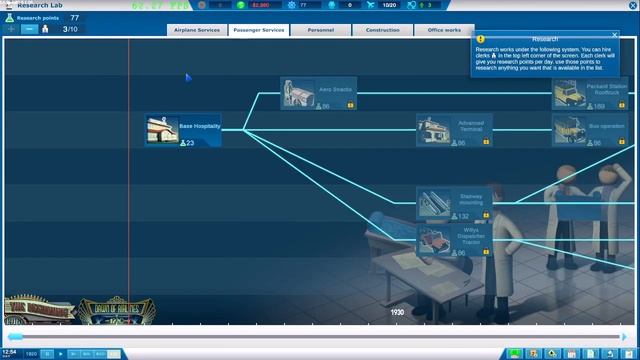Go to the Office works tab
This screenshot has height=360, width=640.
444,30
